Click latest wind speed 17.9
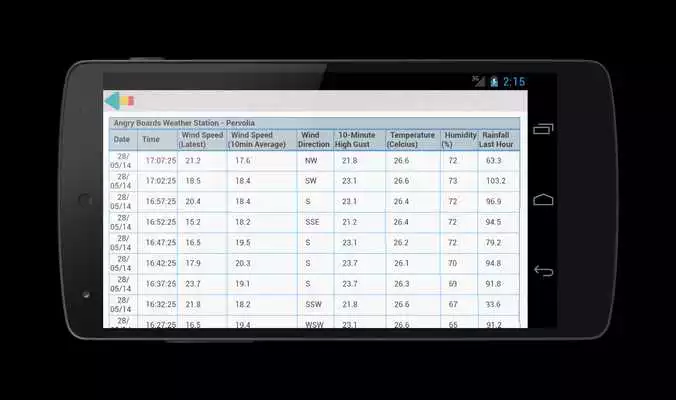 tap(193, 263)
